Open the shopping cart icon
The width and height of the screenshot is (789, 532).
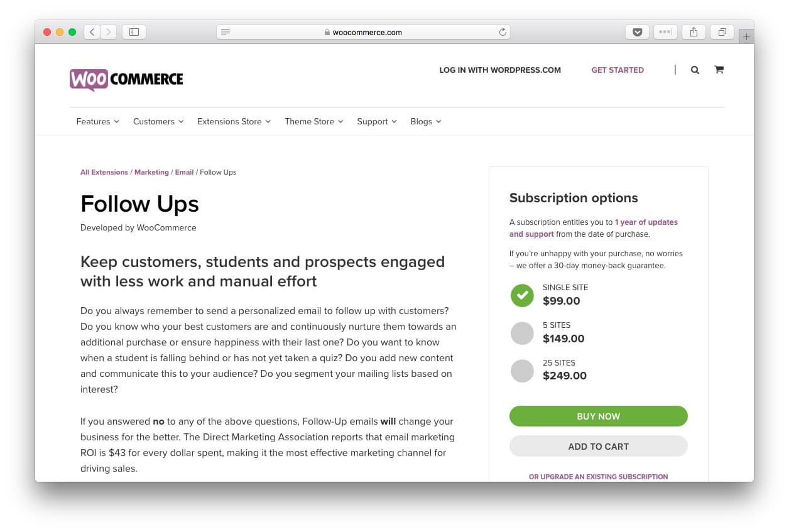(719, 70)
